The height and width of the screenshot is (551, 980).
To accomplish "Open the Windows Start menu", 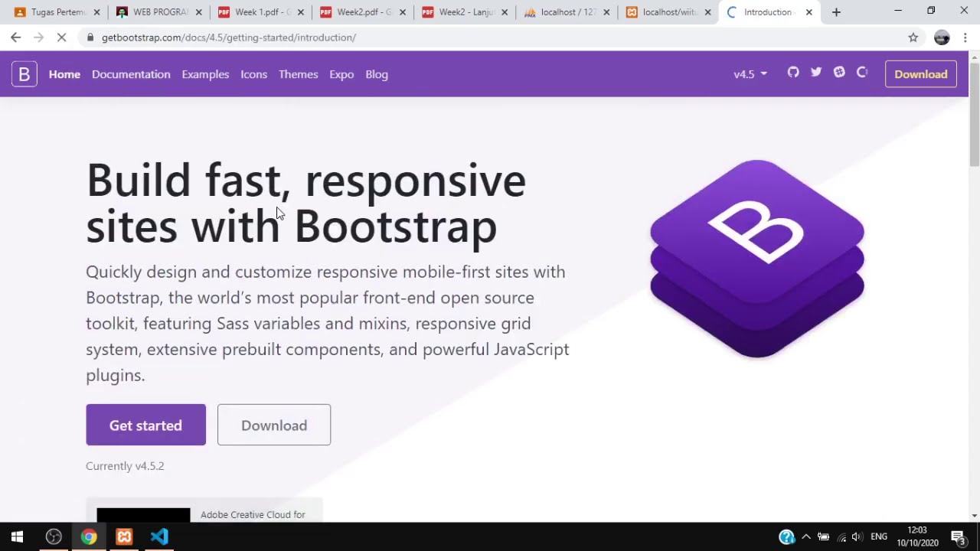I will [x=17, y=537].
